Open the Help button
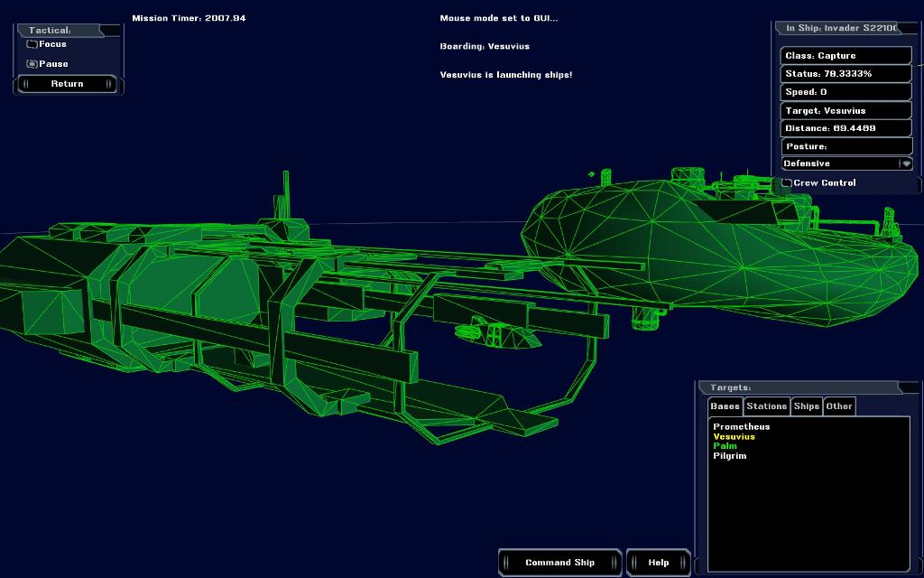924x578 pixels. tap(659, 563)
